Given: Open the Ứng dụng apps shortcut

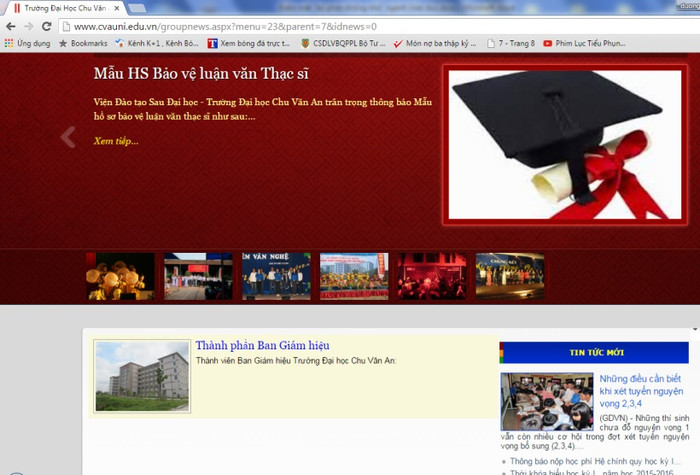Looking at the screenshot, I should (27, 43).
